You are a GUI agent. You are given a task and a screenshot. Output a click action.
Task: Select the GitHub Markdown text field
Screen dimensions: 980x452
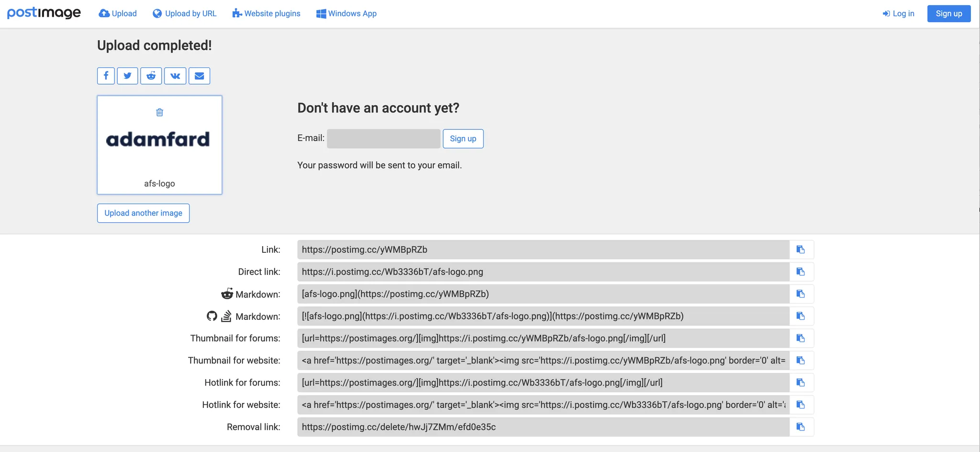tap(543, 316)
